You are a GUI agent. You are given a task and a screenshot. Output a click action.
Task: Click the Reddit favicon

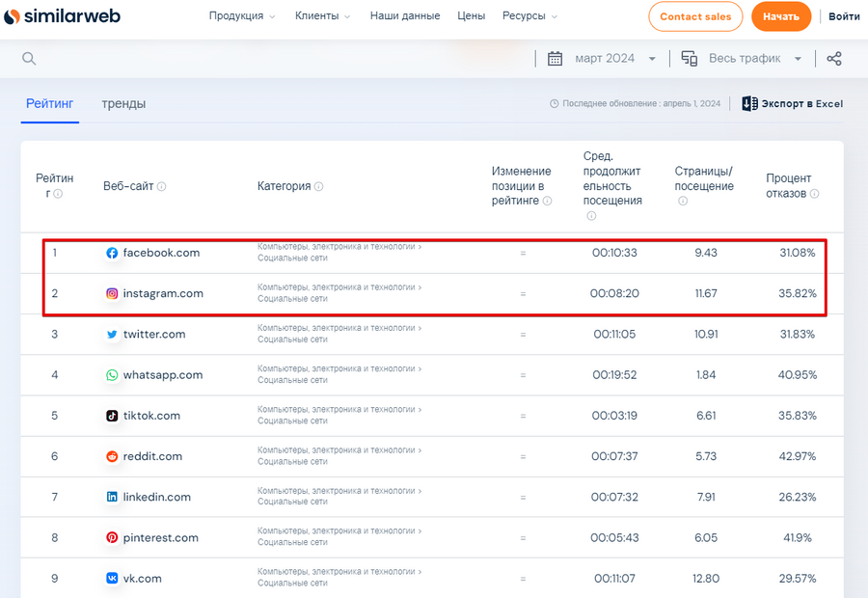click(x=112, y=456)
